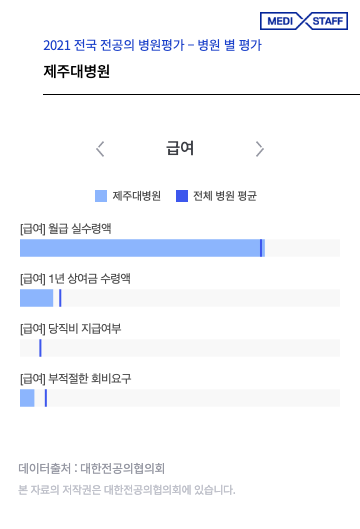
Task: Click the 제주대병원 legend label
Action: point(136,196)
